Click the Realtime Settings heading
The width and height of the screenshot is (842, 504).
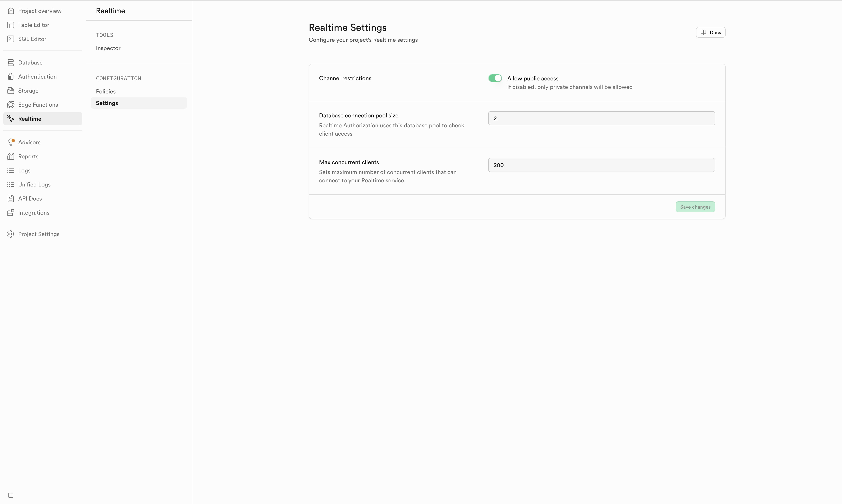347,27
